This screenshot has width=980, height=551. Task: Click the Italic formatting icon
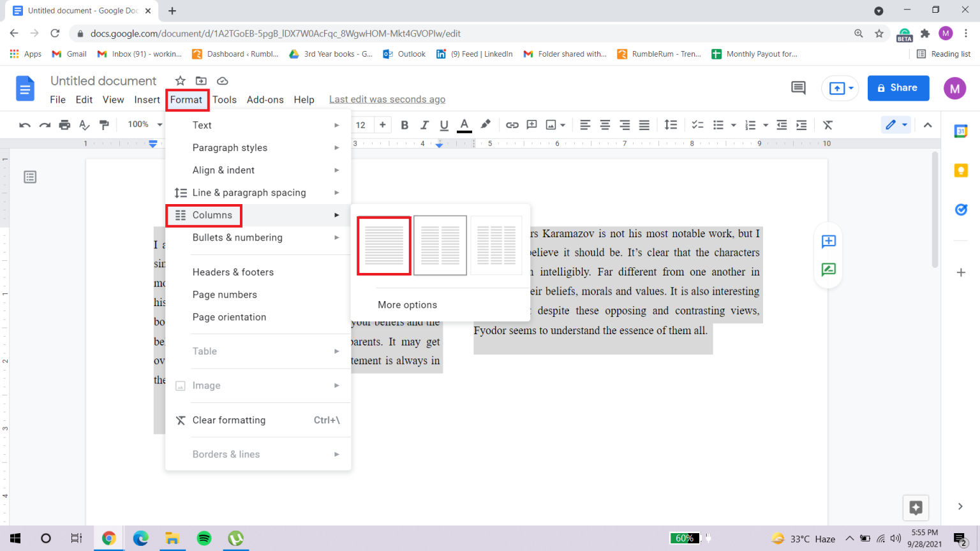click(x=424, y=125)
